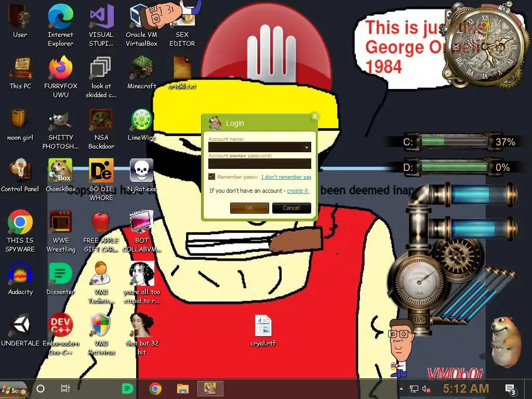The height and width of the screenshot is (399, 532).
Task: Dismiss the Login dialog with Cancel
Action: click(291, 208)
